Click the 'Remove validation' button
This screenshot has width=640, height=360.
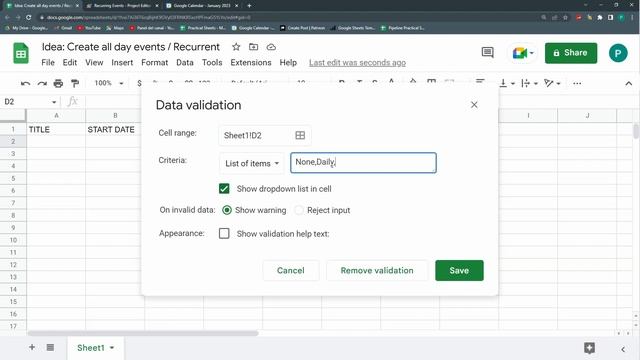click(x=377, y=270)
